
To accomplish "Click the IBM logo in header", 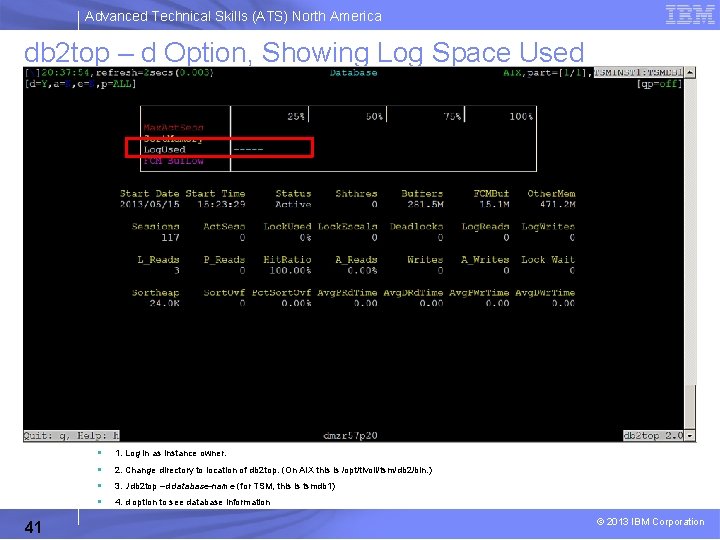I will click(690, 15).
